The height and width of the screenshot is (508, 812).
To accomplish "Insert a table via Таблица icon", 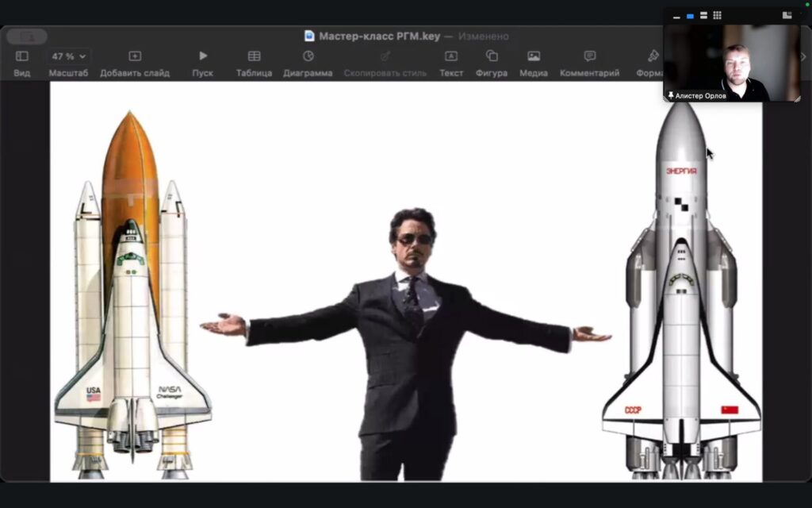I will click(x=254, y=56).
